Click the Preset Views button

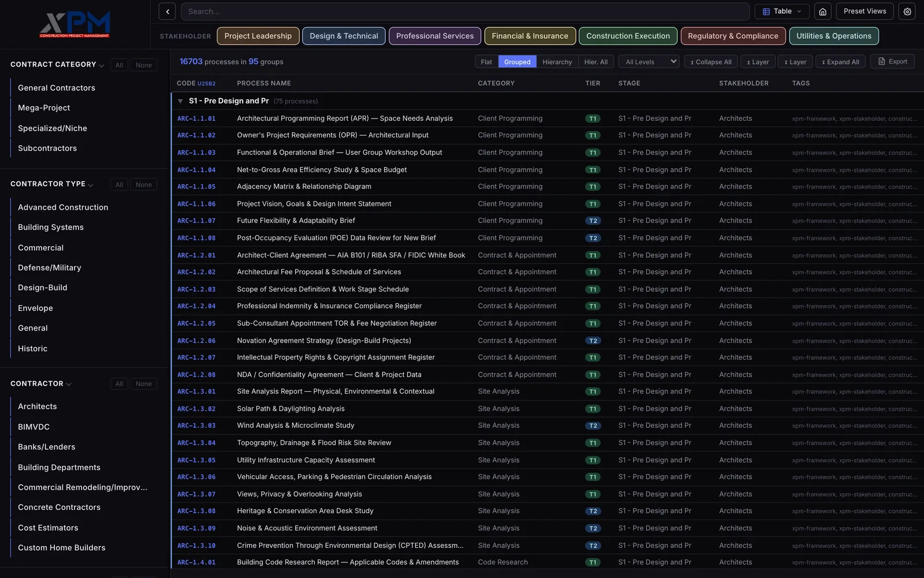[x=865, y=12]
